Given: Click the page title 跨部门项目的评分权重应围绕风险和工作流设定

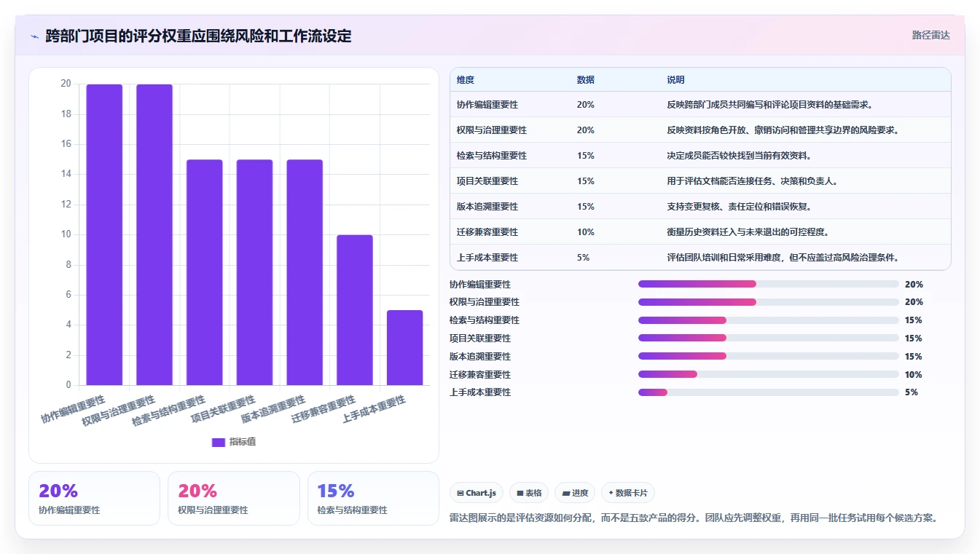Looking at the screenshot, I should pos(198,36).
